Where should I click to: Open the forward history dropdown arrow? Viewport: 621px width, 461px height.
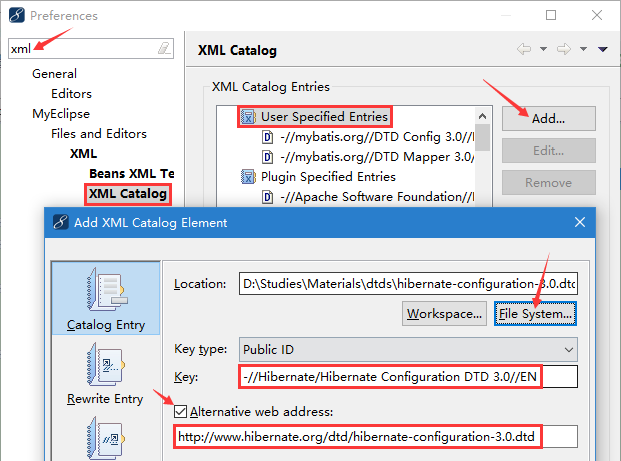[583, 49]
